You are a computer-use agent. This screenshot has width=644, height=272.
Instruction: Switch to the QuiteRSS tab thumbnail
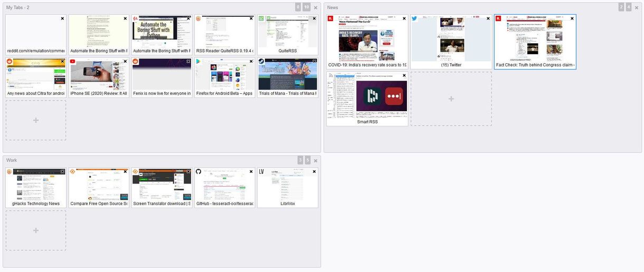288,35
